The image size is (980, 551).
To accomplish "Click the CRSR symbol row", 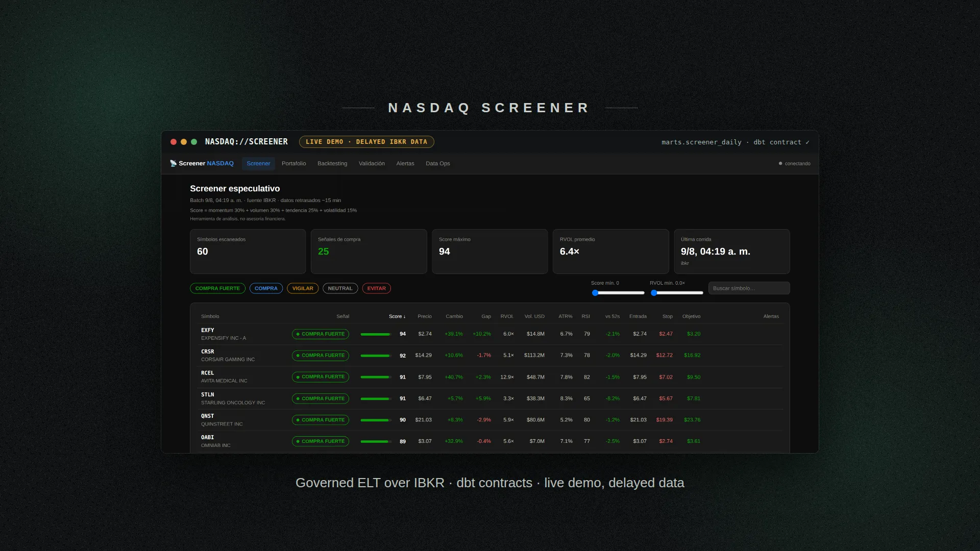I will pos(490,356).
